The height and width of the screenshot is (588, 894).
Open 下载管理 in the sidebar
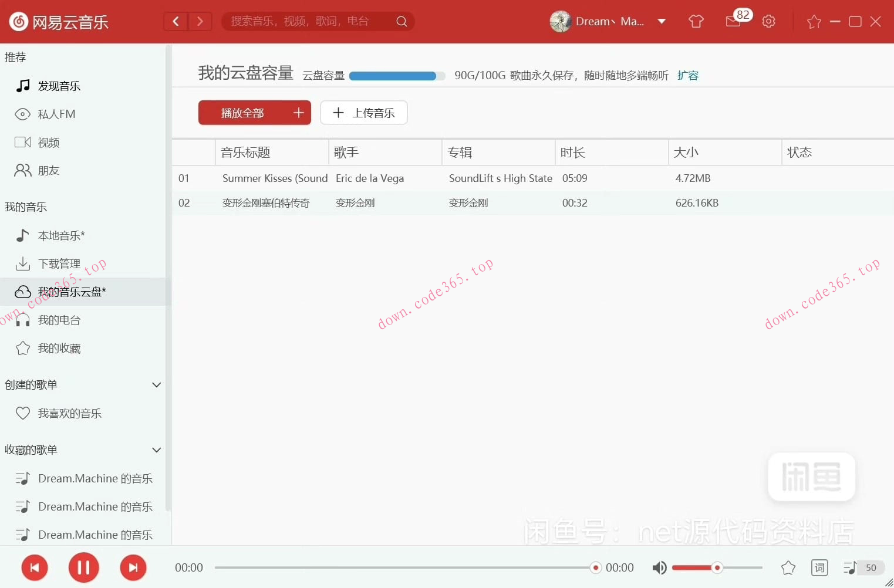click(60, 263)
